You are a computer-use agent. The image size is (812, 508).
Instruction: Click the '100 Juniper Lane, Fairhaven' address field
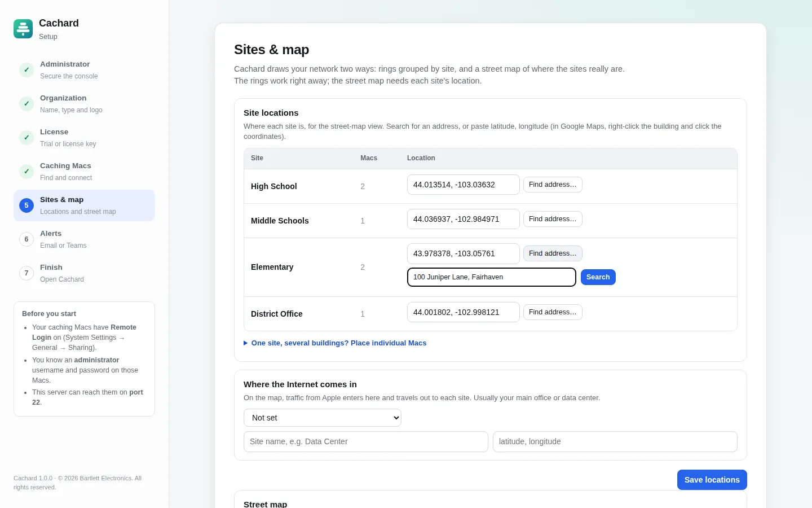[492, 277]
